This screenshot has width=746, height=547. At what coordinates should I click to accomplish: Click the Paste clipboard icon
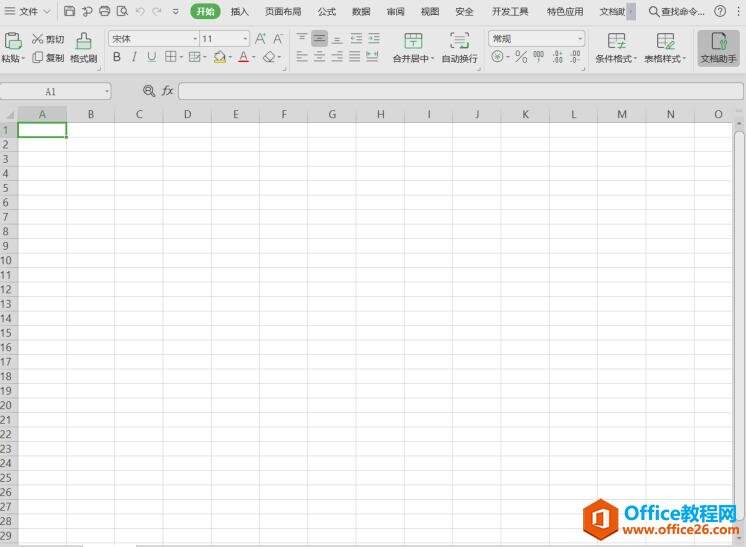(13, 41)
